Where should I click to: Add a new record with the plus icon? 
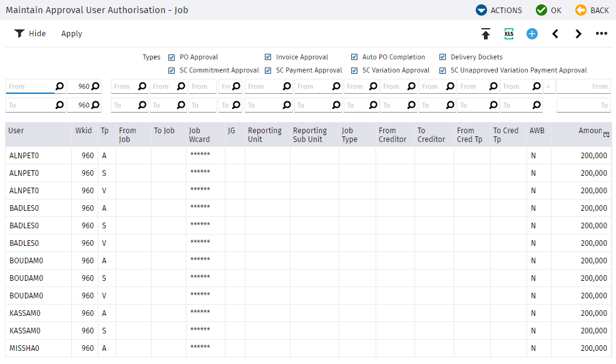point(532,34)
